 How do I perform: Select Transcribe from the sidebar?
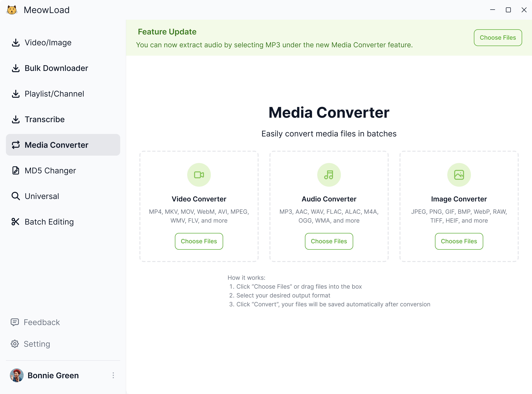pyautogui.click(x=45, y=119)
